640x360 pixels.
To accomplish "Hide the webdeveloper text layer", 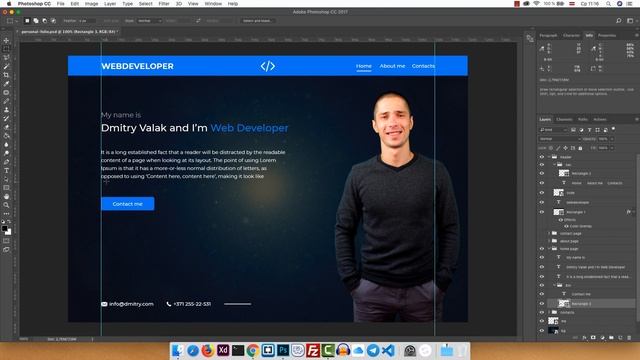I will click(x=542, y=202).
